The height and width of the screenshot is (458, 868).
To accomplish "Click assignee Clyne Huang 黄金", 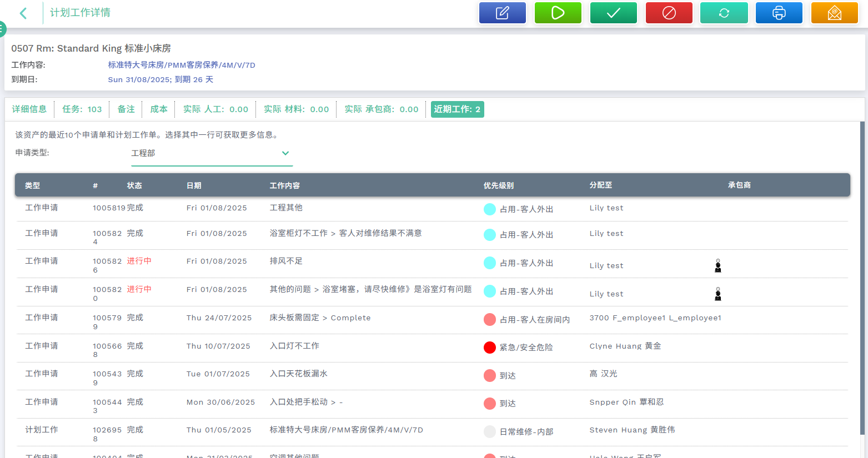I will (x=625, y=346).
